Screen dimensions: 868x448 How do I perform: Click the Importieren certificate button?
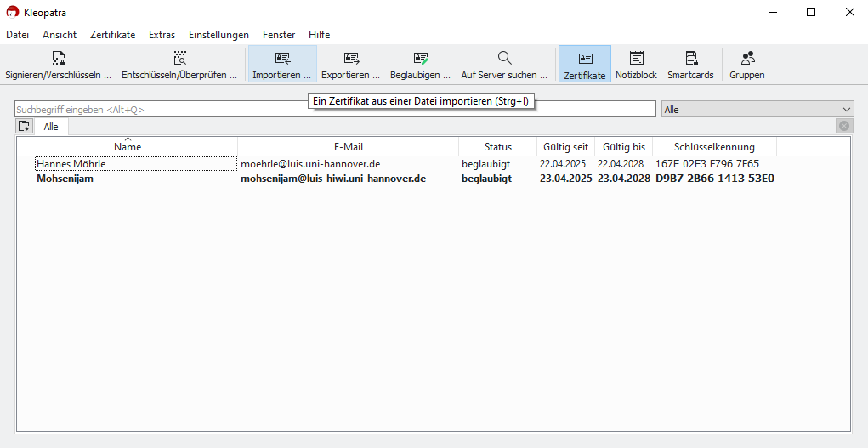282,65
